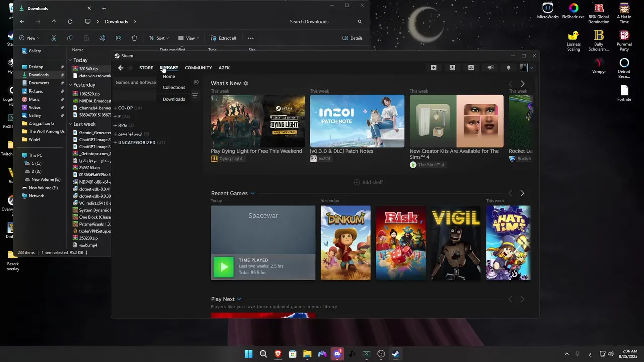
Task: Select Home in Library dropdown menu
Action: pyautogui.click(x=169, y=76)
